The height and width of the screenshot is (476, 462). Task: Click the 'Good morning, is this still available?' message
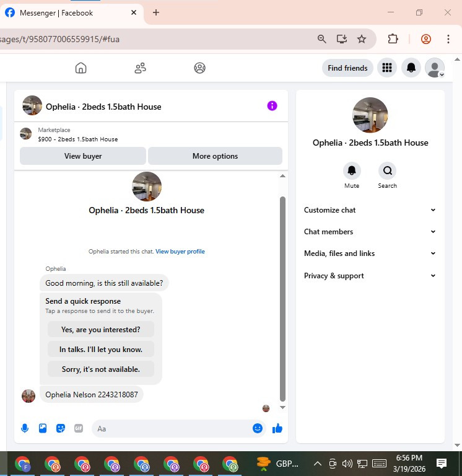coord(104,283)
